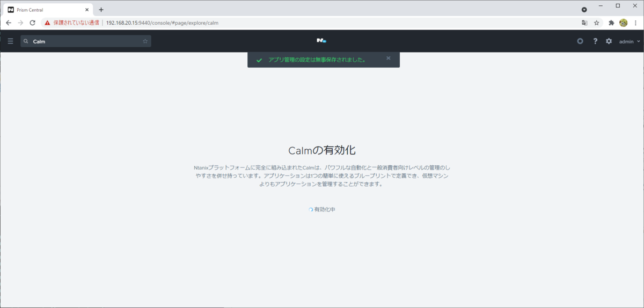Open the browser extensions puzzle icon
This screenshot has height=308, width=644.
611,23
